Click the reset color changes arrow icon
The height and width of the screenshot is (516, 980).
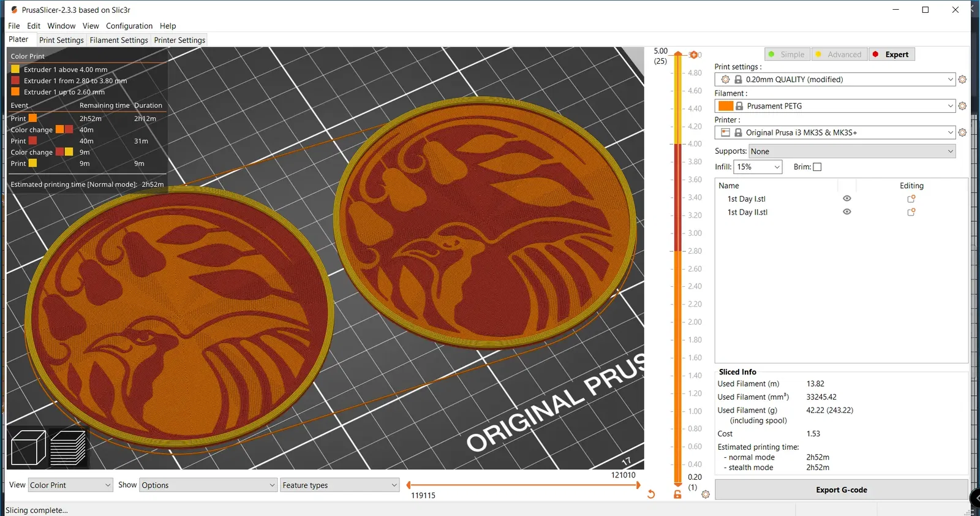tap(651, 494)
